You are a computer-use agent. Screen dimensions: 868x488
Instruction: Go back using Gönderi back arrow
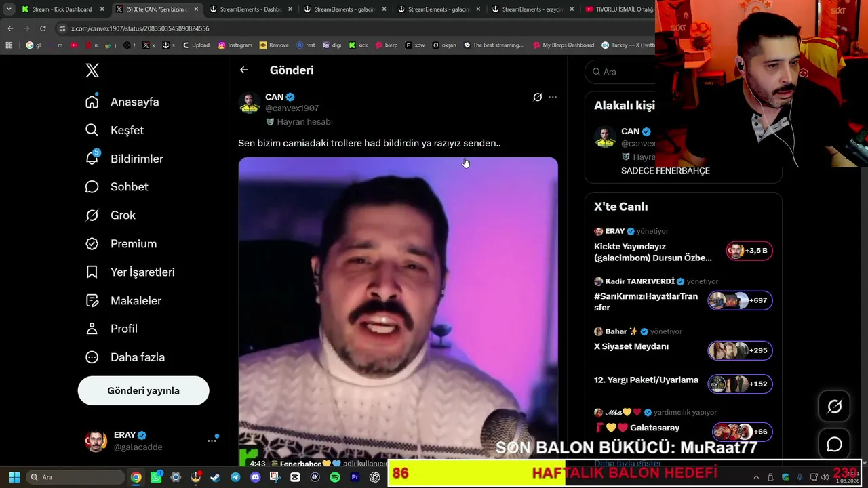(x=244, y=70)
